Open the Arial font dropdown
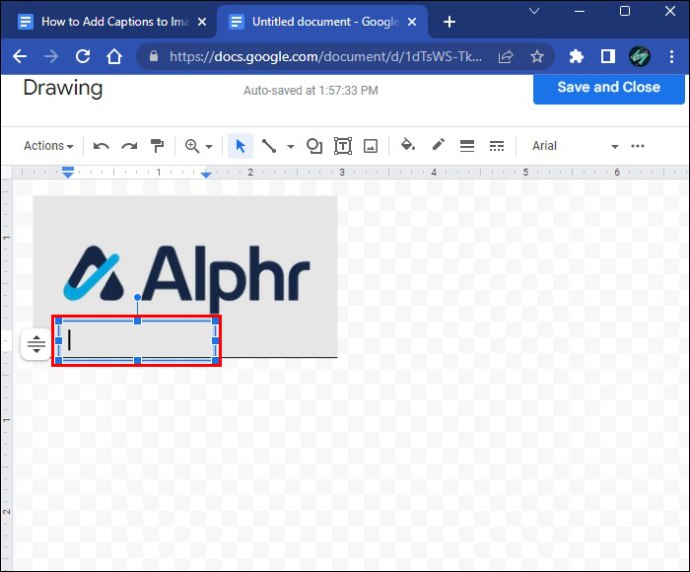Screen dimensions: 690x572 575,146
